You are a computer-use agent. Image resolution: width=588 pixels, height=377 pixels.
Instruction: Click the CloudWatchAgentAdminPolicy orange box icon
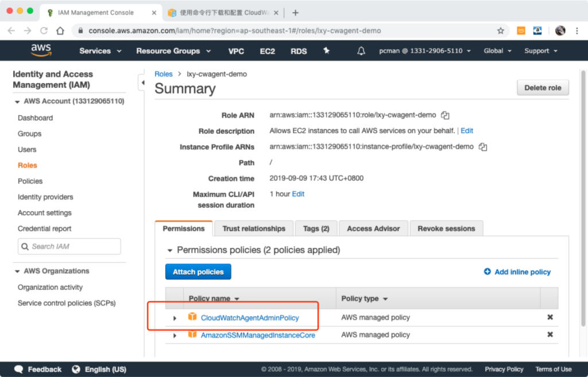click(192, 317)
